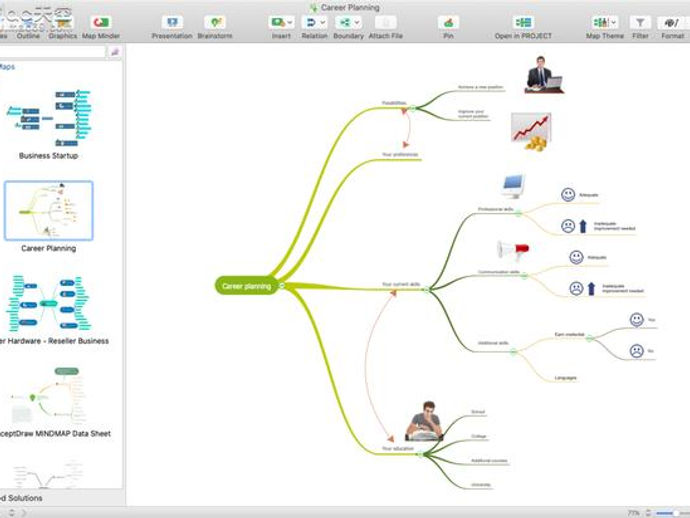690x518 pixels.
Task: Select the Additional courses subtopic
Action: coord(489,461)
